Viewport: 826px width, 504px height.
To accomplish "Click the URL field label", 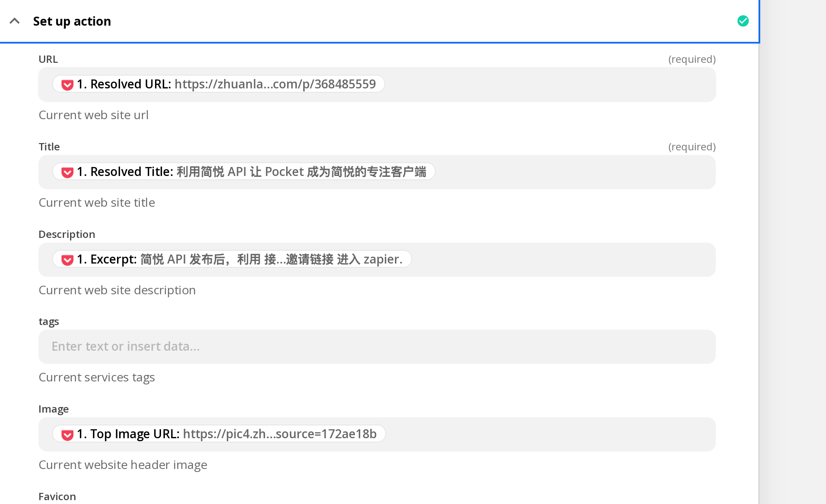I will click(x=48, y=59).
